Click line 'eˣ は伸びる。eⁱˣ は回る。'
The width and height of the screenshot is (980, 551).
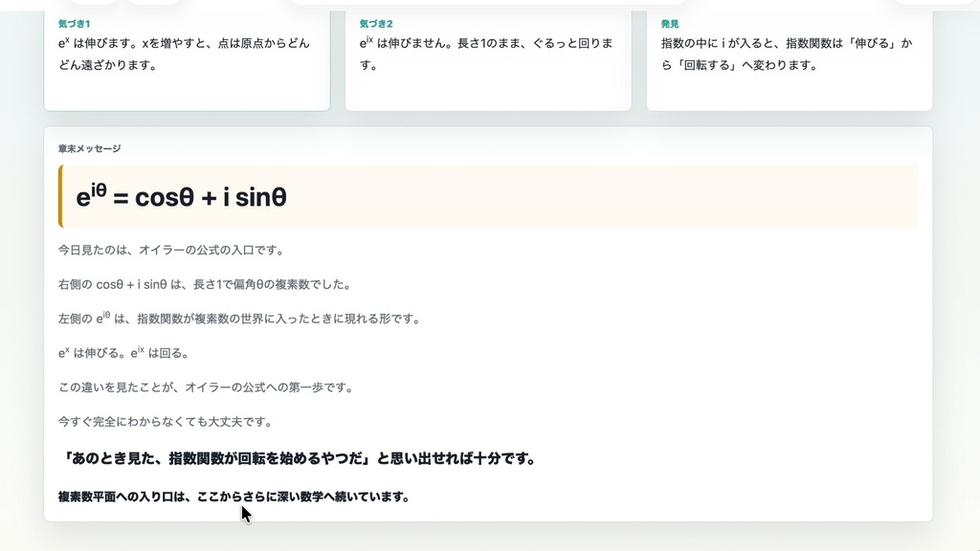click(123, 352)
